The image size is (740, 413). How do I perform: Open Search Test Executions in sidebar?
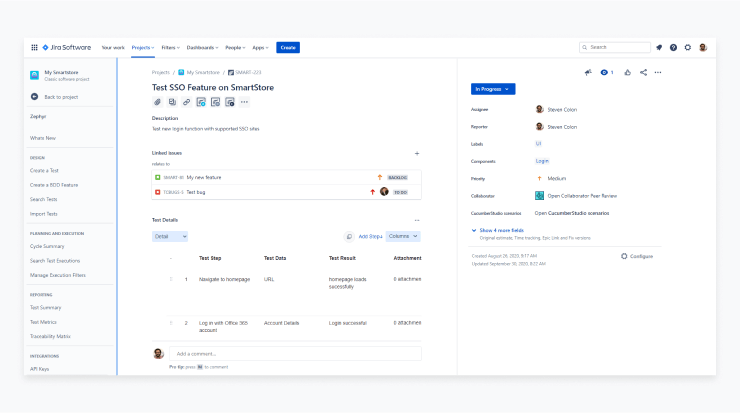point(55,261)
